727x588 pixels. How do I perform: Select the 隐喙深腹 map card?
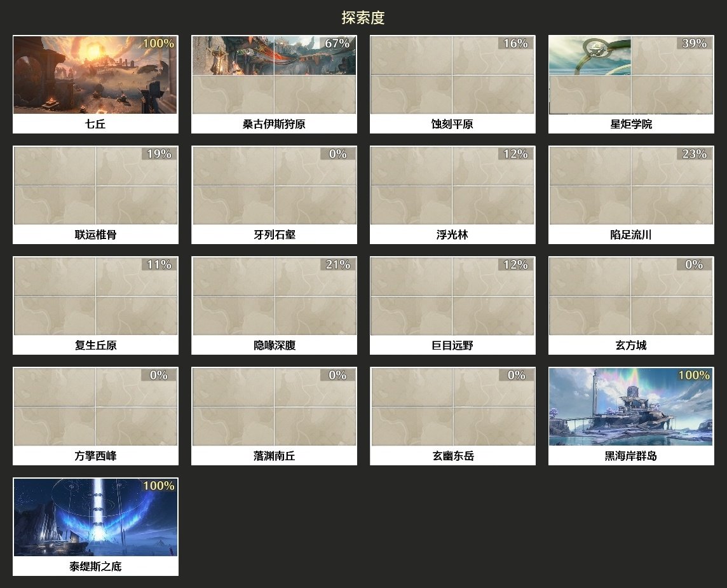click(x=274, y=305)
